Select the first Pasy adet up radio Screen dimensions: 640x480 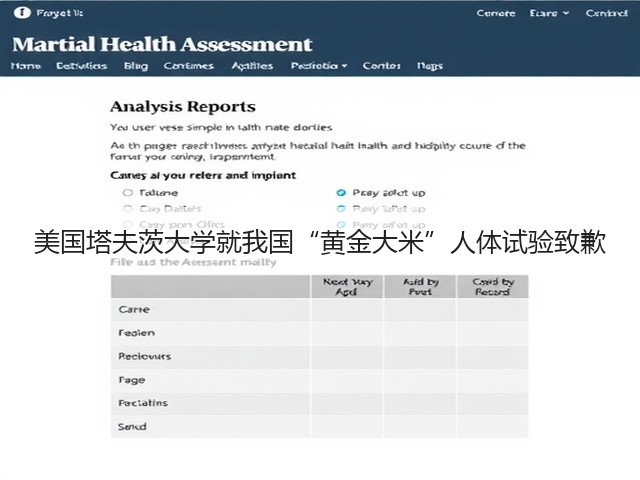[341, 193]
